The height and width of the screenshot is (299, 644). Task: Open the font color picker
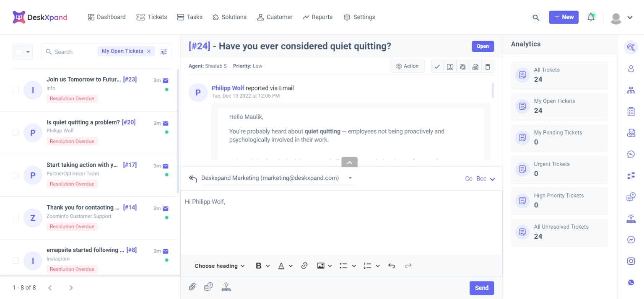[x=285, y=266]
